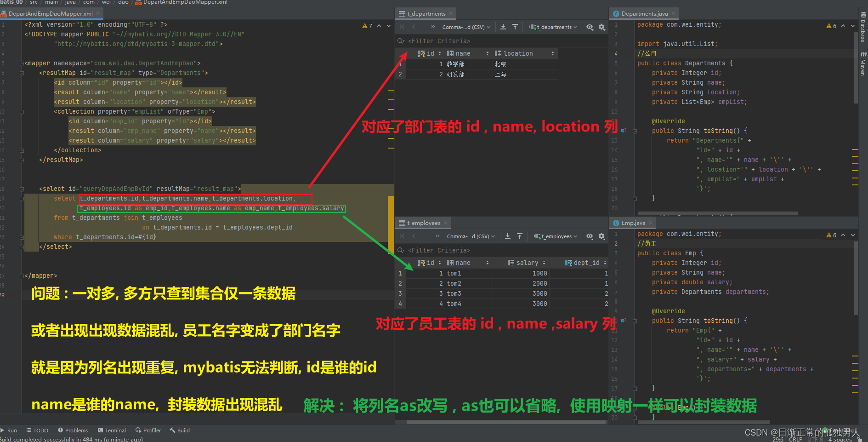Open View As eye icon in t_employees toolbar

590,236
